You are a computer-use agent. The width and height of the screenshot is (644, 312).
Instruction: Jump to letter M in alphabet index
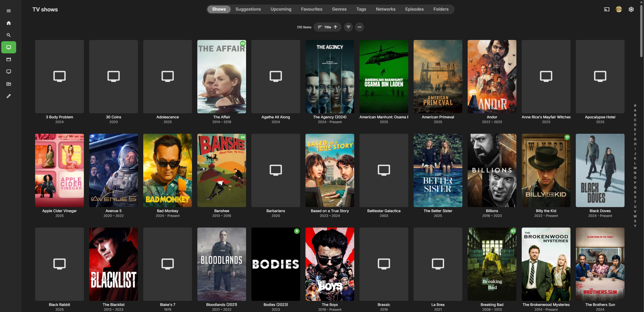coord(635,168)
